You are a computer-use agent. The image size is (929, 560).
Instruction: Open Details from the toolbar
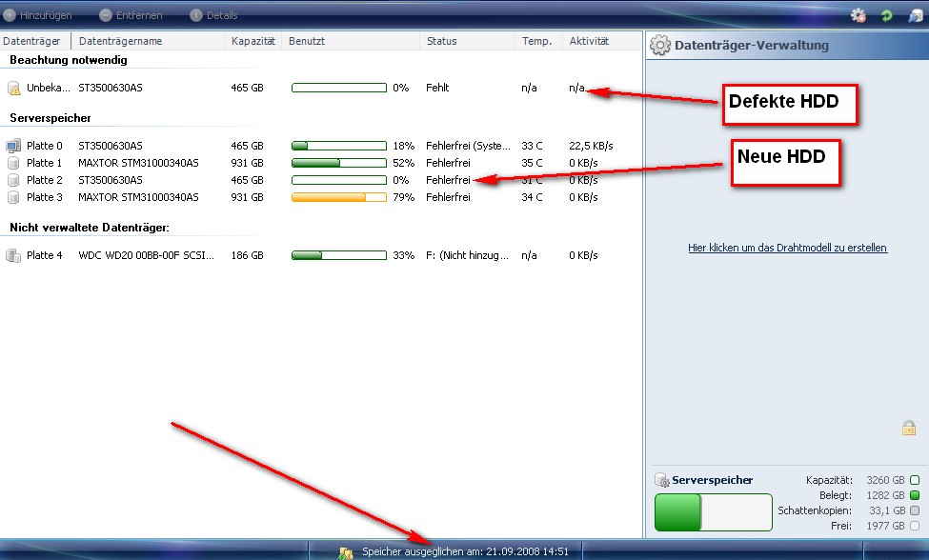[214, 15]
